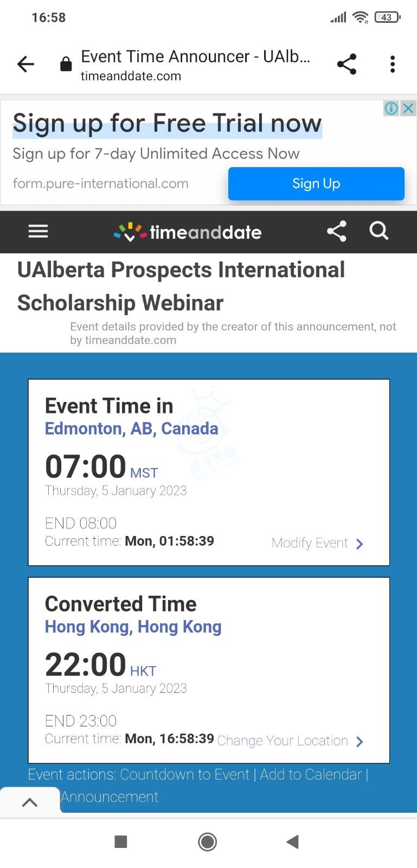
Task: Tap the ad info icon
Action: 391,108
